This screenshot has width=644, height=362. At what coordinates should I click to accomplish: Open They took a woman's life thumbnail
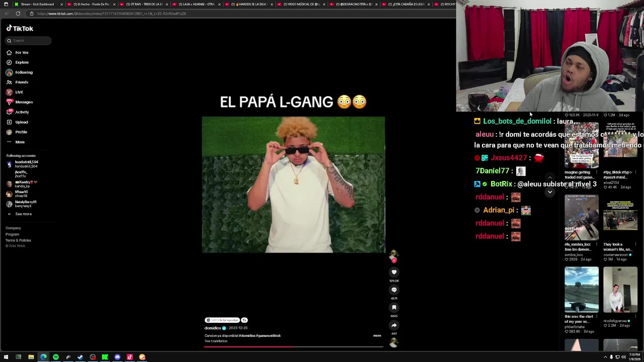coord(620,218)
